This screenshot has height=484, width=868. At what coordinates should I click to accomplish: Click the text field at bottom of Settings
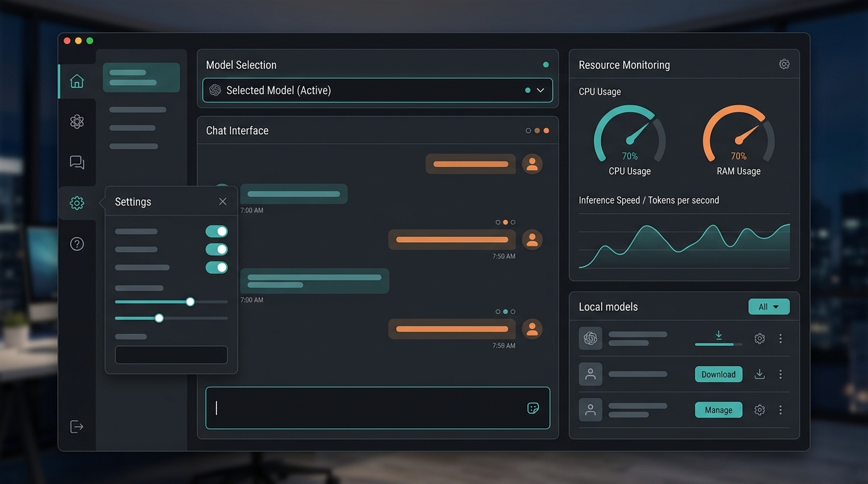click(x=171, y=355)
